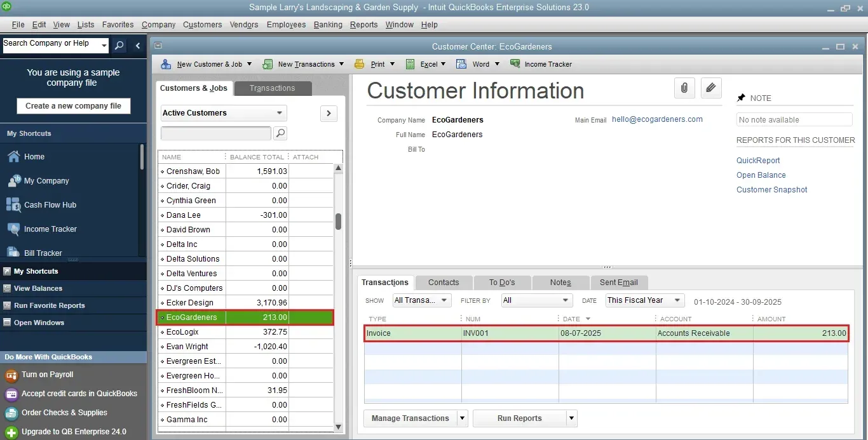
Task: Click the Excel toolbar icon
Action: click(x=410, y=64)
